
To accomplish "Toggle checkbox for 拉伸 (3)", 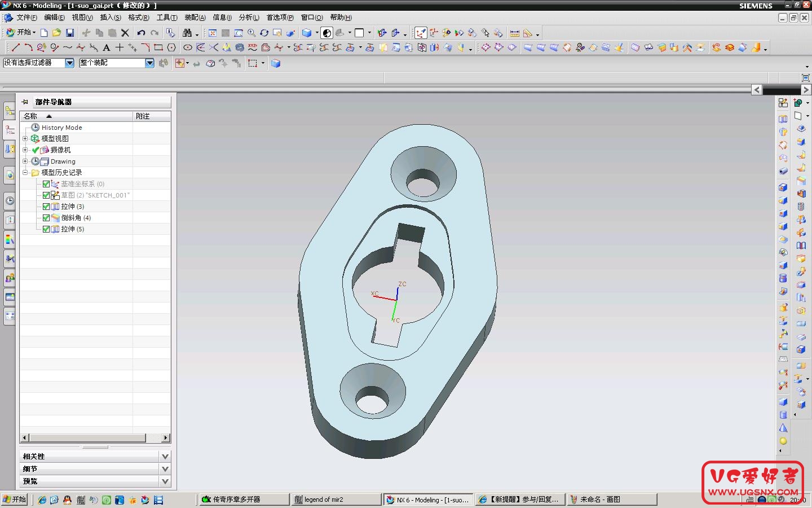I will (46, 207).
